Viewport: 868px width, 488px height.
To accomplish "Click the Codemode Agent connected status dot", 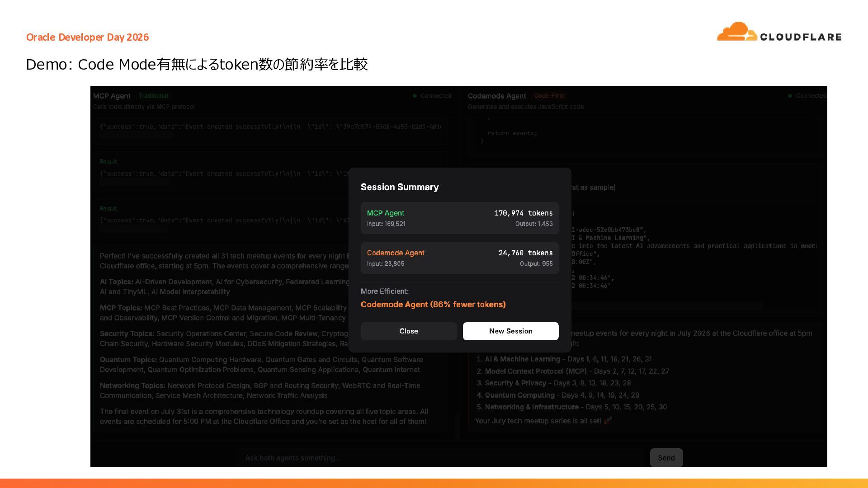I will pyautogui.click(x=790, y=96).
